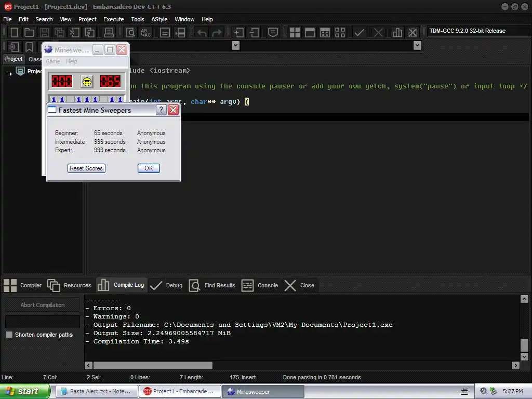Switch to the Resources bottom tab
Image resolution: width=532 pixels, height=399 pixels.
pos(70,285)
